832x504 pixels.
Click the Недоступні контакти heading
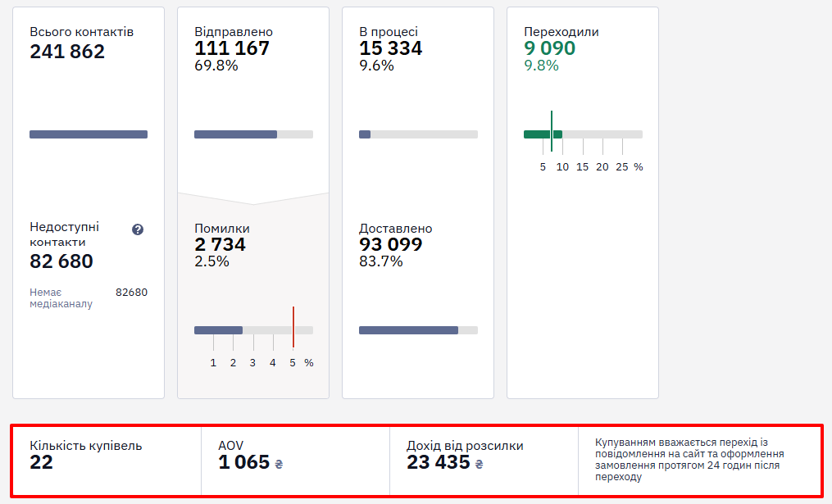tap(64, 234)
